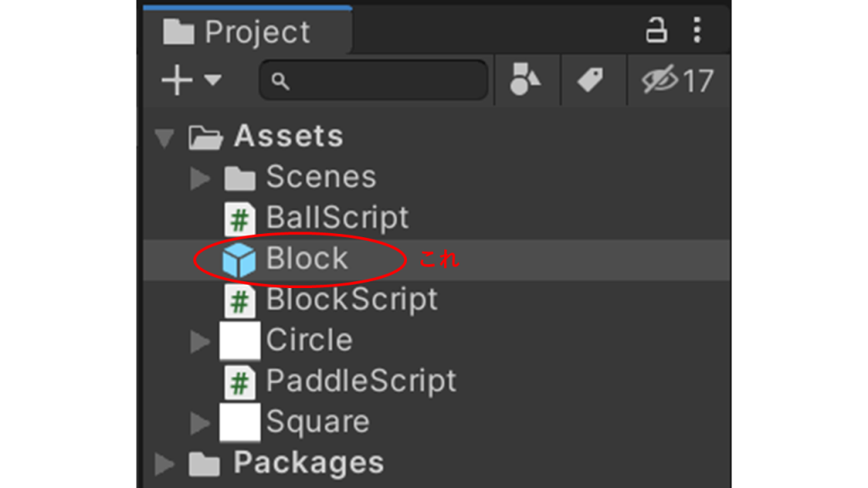Screen dimensions: 868x488
Task: Expand the Scenes folder arrow
Action: pos(200,178)
